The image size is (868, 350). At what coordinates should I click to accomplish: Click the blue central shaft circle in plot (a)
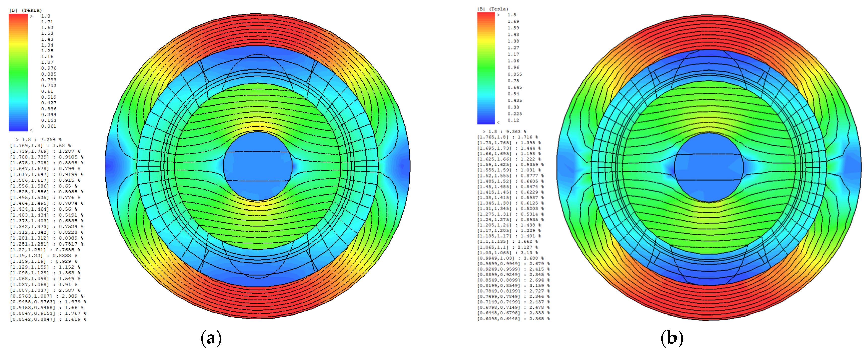click(258, 166)
